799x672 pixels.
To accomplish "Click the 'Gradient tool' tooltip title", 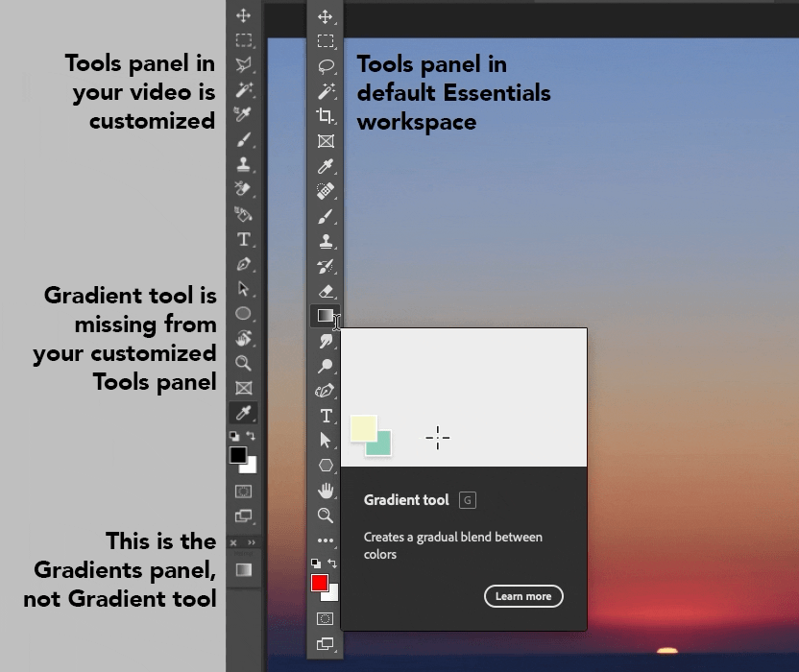I will coord(406,500).
